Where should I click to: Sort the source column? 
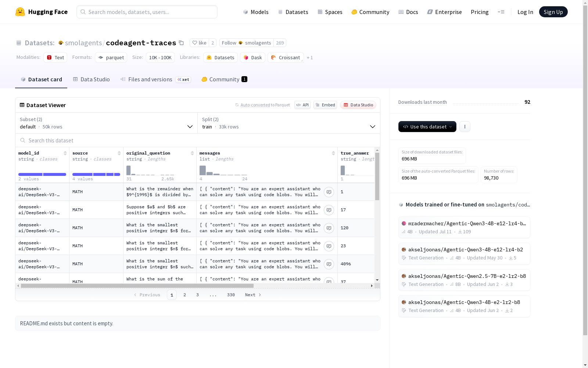(x=119, y=153)
